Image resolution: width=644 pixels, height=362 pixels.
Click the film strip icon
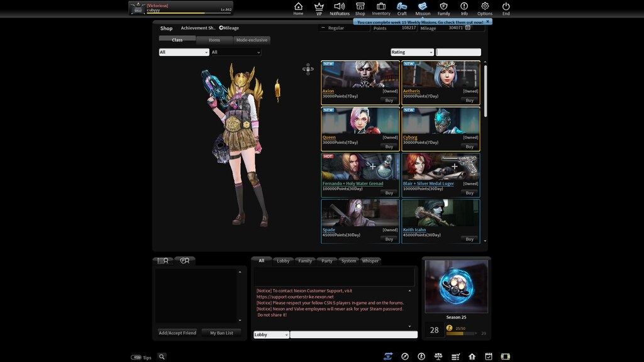[505, 356]
